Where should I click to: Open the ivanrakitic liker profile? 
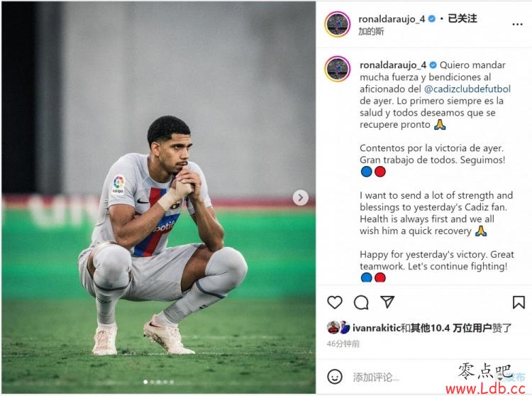(376, 328)
